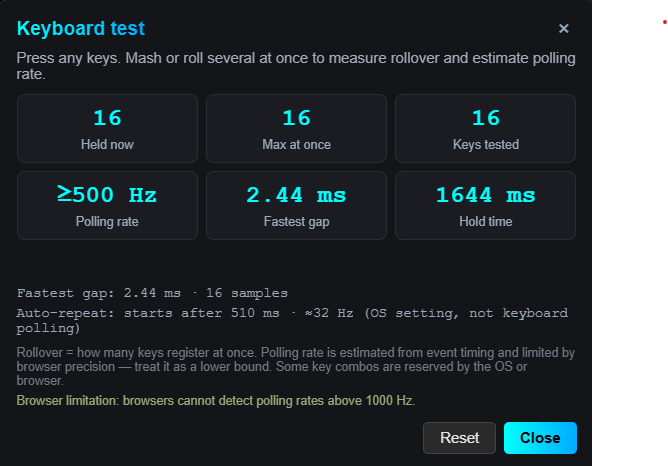Image resolution: width=668 pixels, height=466 pixels.
Task: Click the Keyboard test title
Action: point(81,29)
